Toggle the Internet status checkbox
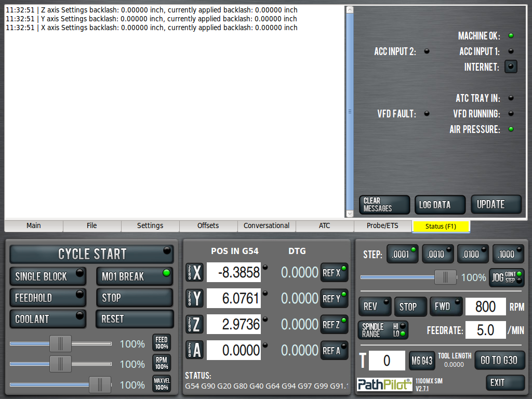Image resolution: width=532 pixels, height=399 pixels. coord(511,66)
